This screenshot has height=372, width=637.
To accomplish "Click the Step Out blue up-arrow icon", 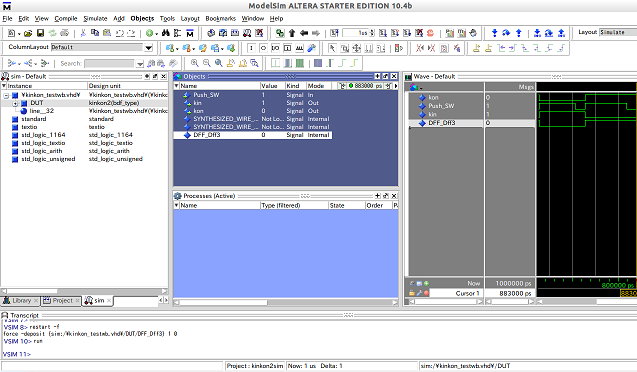I will coord(519,33).
